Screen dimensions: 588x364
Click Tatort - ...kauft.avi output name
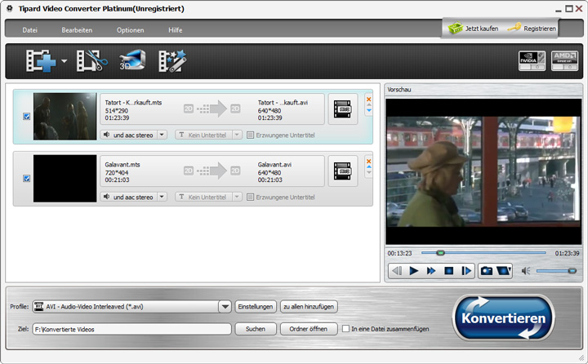[x=283, y=102]
